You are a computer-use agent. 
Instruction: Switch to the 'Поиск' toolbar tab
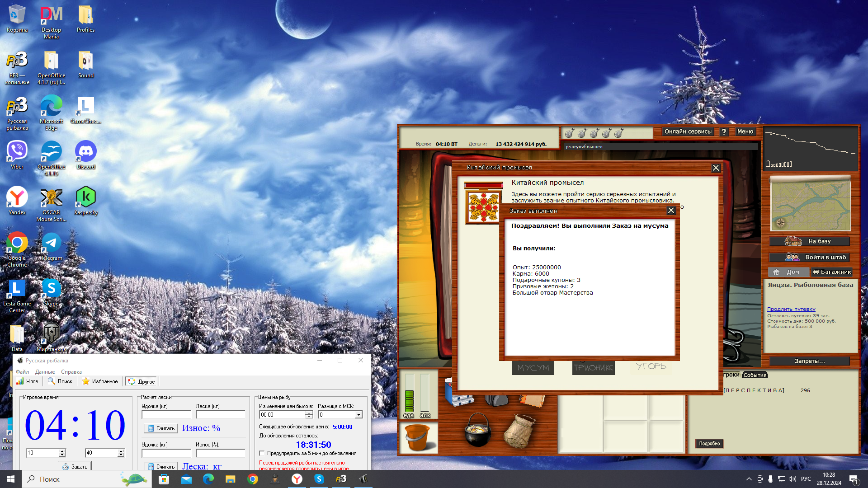(60, 381)
